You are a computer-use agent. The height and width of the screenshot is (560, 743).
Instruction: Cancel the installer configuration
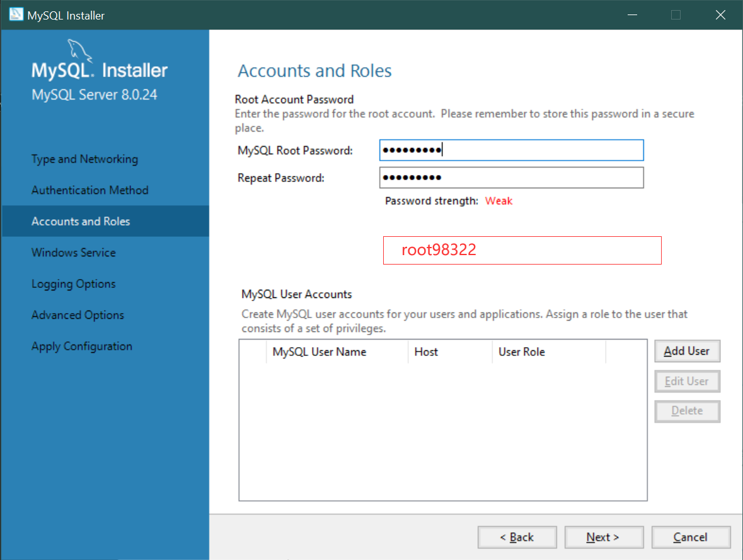691,537
